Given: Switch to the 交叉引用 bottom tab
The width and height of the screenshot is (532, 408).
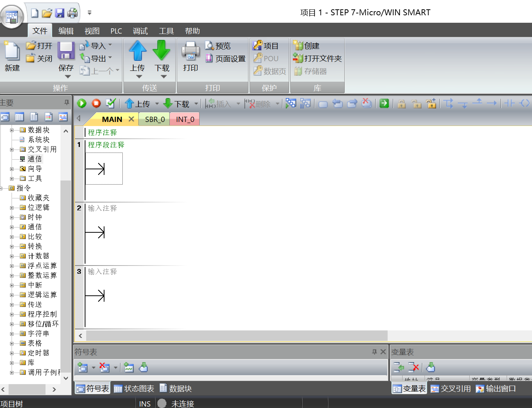Looking at the screenshot, I should [451, 389].
